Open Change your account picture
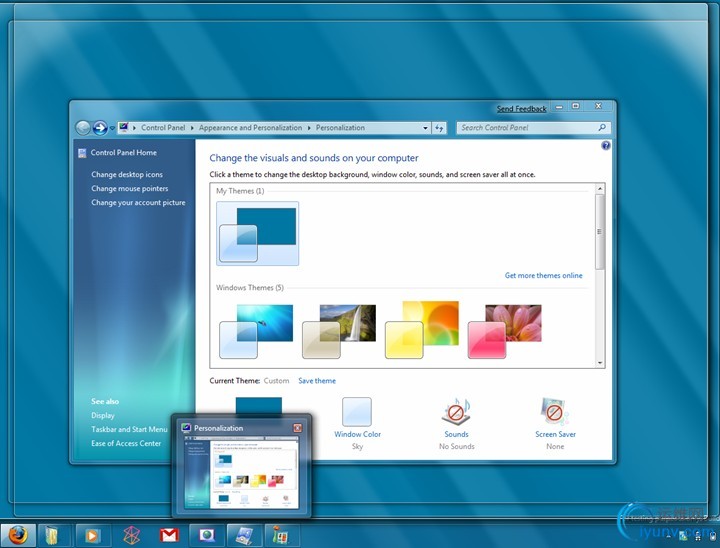 click(138, 203)
